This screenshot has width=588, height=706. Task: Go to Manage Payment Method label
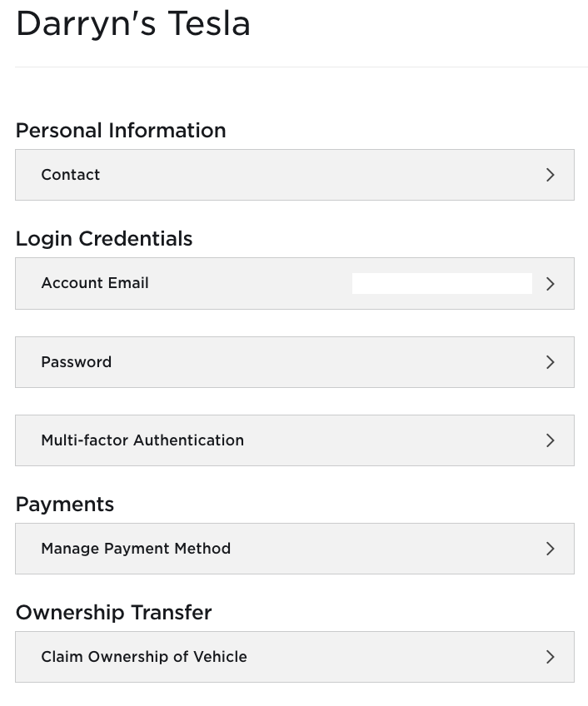coord(136,549)
